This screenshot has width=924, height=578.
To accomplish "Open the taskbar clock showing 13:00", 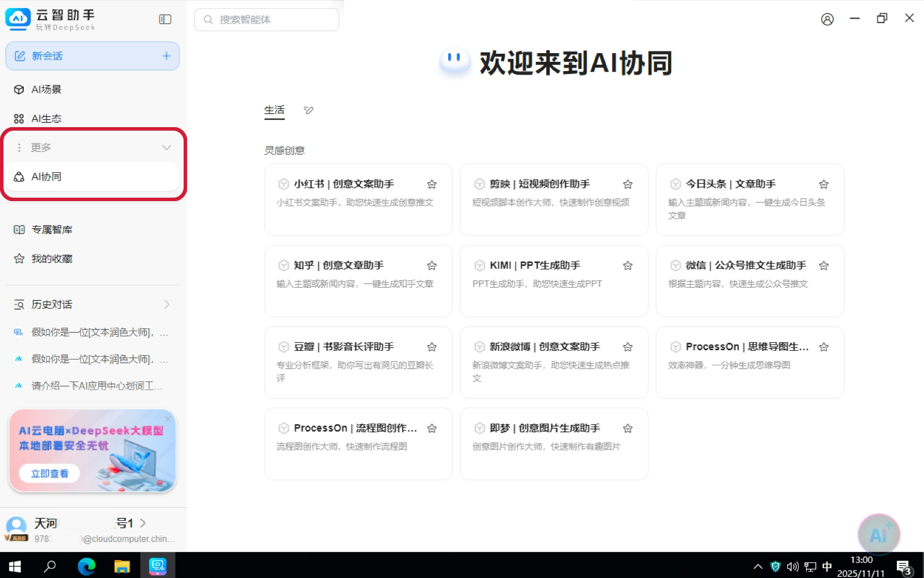I will [x=861, y=566].
